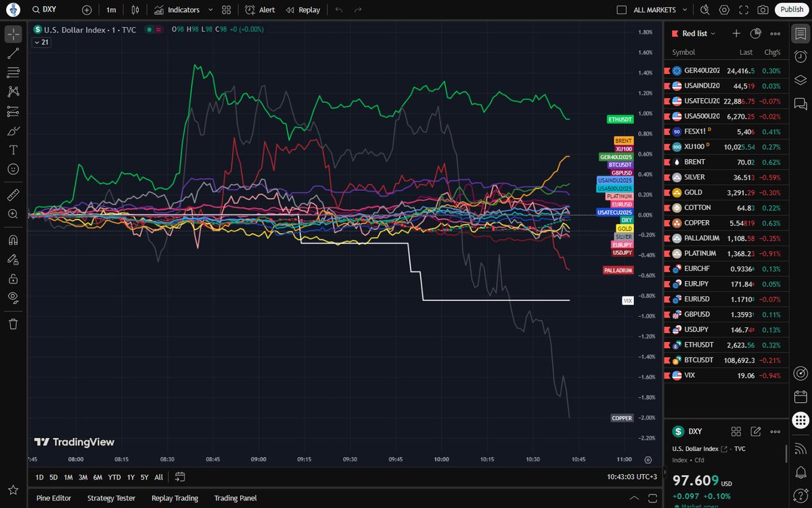Screen dimensions: 812x508
Task: Select the YTD time range
Action: tap(114, 477)
